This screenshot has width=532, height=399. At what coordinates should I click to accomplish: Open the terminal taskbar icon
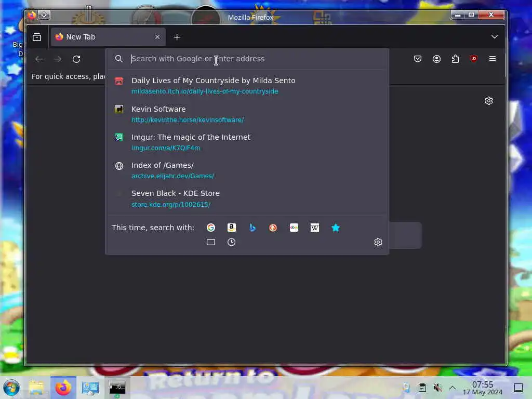[x=117, y=388]
